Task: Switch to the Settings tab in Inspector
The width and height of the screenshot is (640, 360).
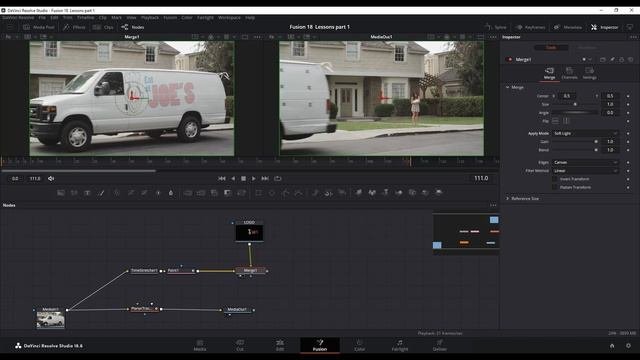Action: 589,73
